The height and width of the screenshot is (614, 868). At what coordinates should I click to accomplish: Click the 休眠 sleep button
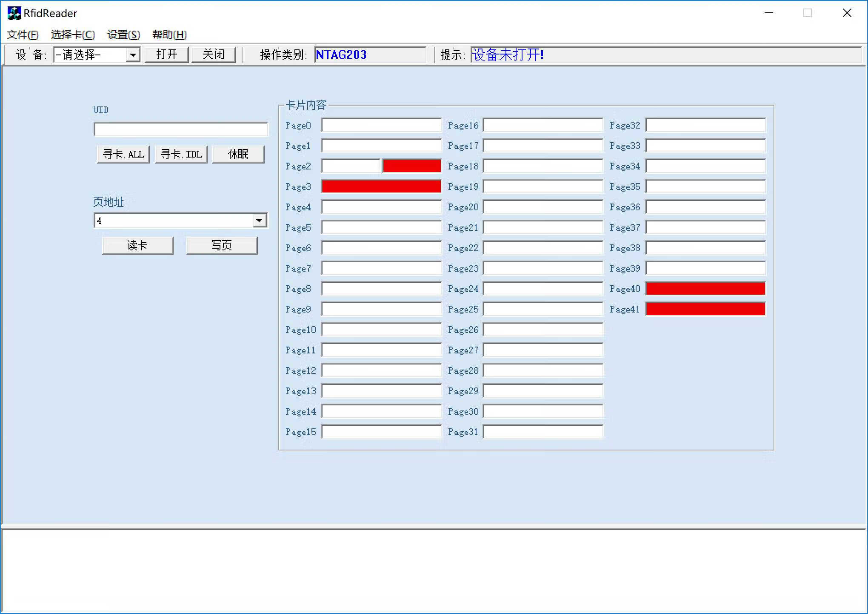point(238,154)
